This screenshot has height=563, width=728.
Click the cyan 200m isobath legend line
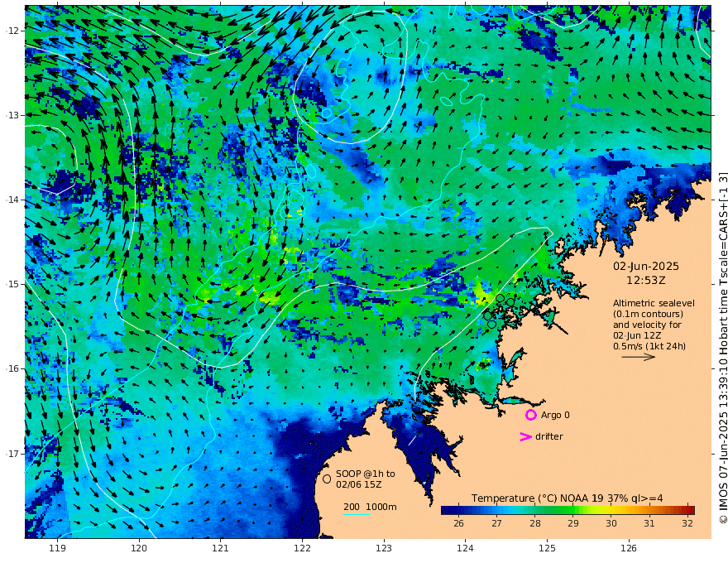coord(356,515)
